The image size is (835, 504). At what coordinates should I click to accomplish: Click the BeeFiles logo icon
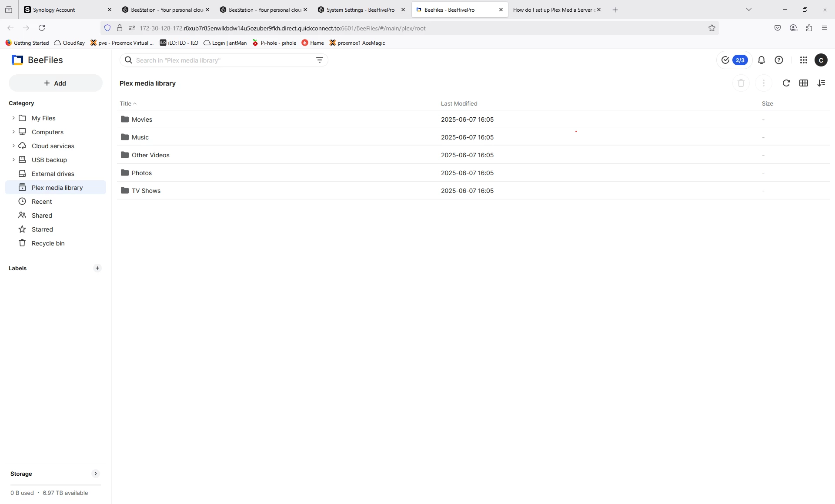point(17,60)
